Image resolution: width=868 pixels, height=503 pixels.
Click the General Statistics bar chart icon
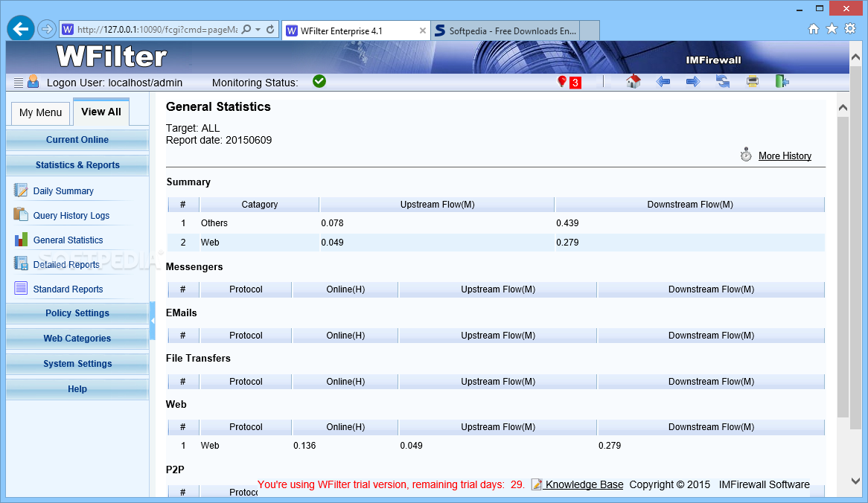[x=21, y=239]
